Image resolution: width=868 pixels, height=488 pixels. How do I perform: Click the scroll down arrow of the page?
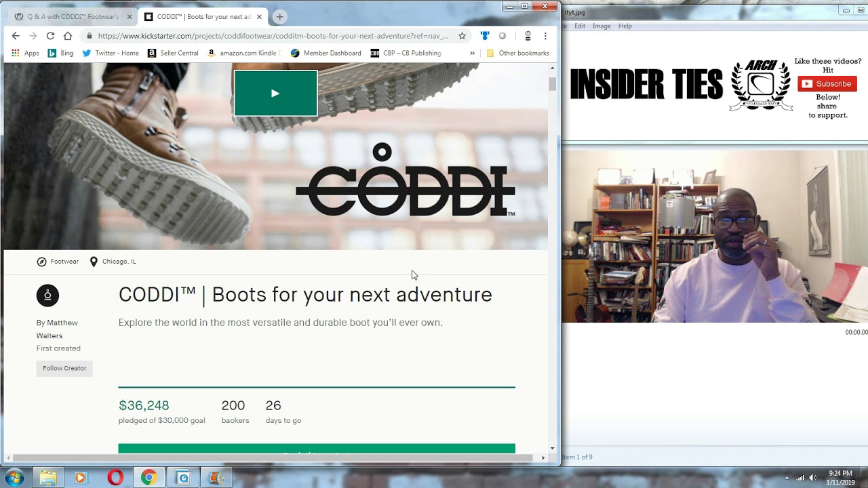[553, 448]
